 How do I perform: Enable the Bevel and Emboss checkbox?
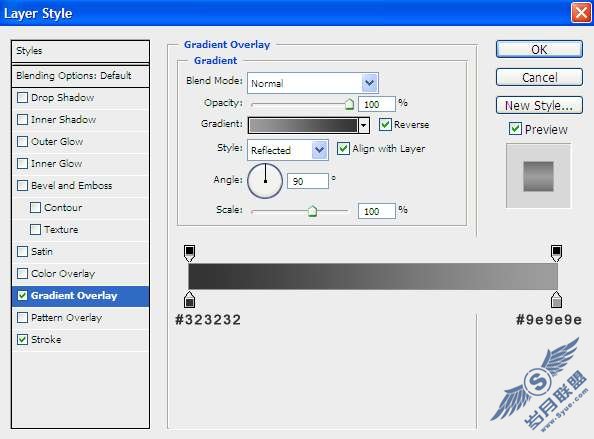22,186
